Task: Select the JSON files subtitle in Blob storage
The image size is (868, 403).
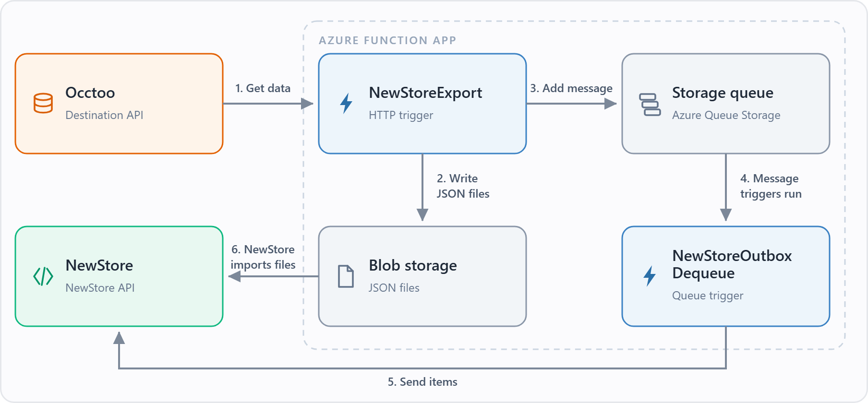Action: pos(394,288)
